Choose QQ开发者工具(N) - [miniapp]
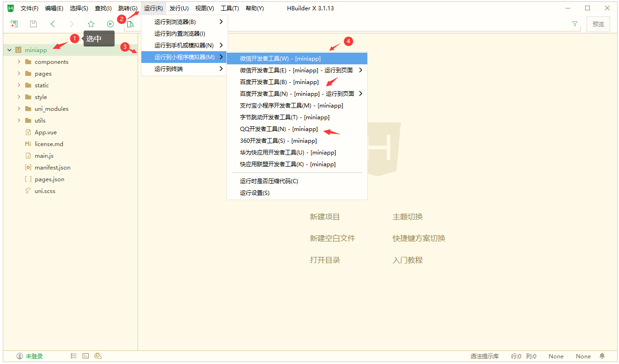The image size is (619, 364). pyautogui.click(x=279, y=129)
